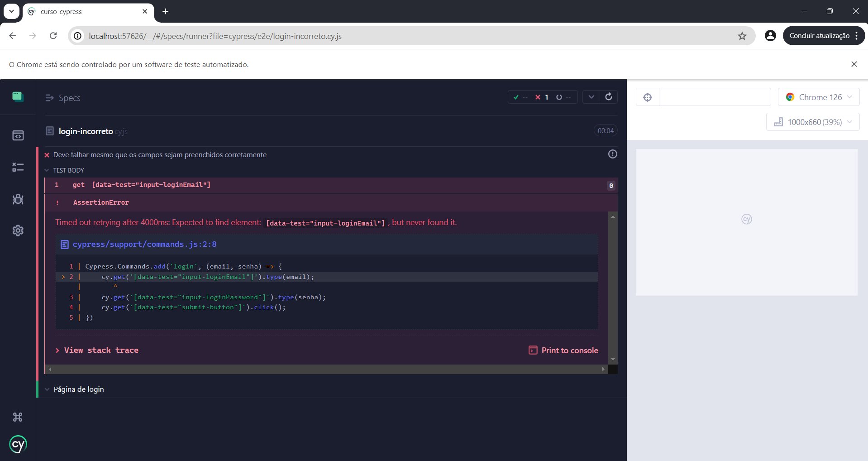
Task: Click the error panel vertical scrollbar
Action: (x=613, y=288)
